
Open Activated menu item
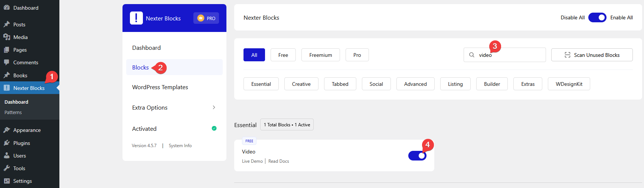(174, 129)
